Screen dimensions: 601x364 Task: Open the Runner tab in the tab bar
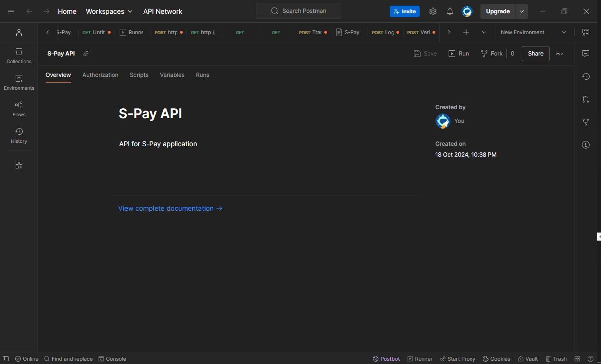(132, 32)
